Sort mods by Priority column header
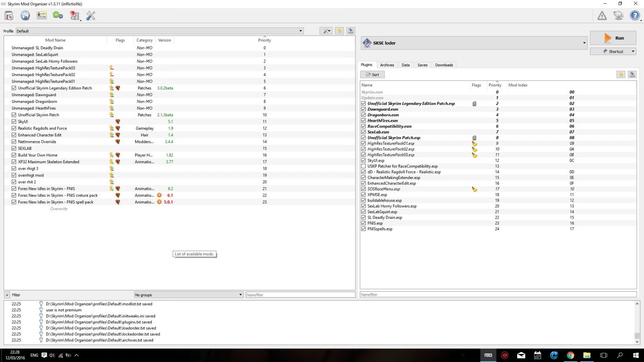644x362 pixels. coord(264,40)
